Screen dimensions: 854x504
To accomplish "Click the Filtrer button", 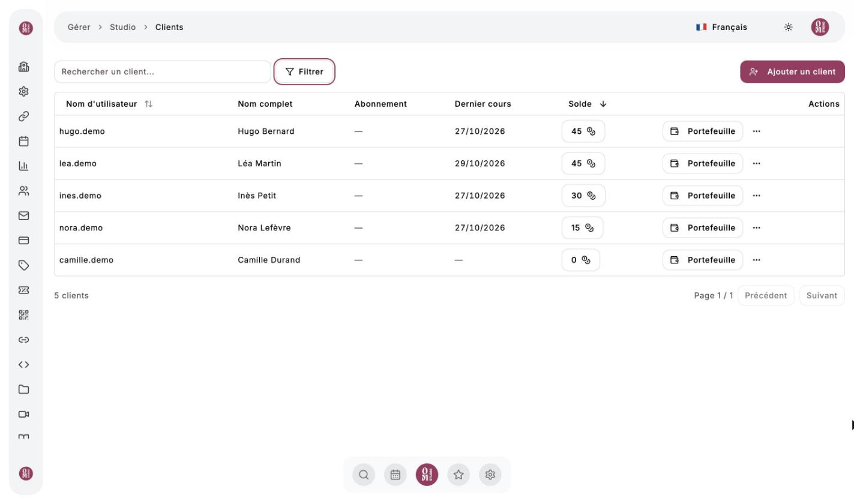I will (304, 71).
